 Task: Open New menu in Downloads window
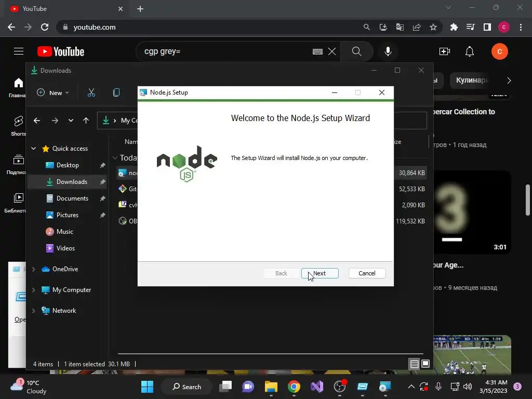[53, 92]
